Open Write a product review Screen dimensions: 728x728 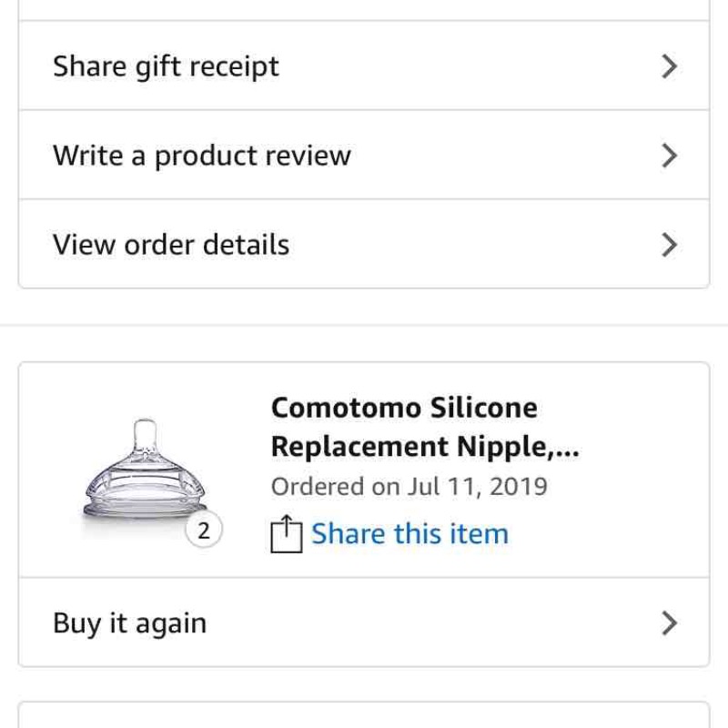pos(364,155)
